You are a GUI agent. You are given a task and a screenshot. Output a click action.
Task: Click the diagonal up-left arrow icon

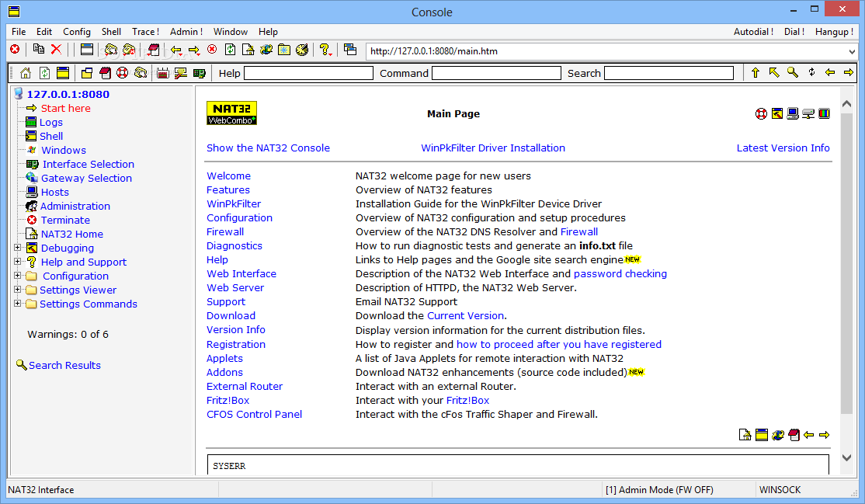click(x=774, y=72)
